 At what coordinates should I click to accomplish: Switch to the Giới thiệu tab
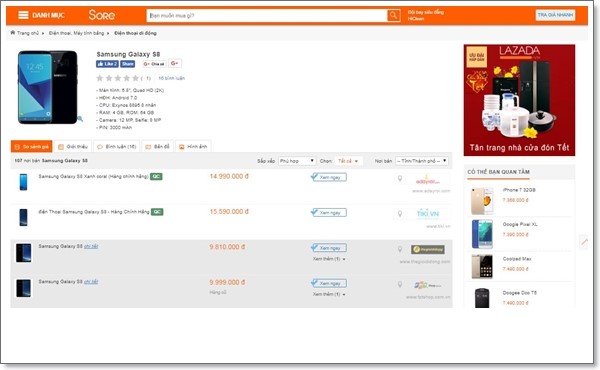coord(73,147)
